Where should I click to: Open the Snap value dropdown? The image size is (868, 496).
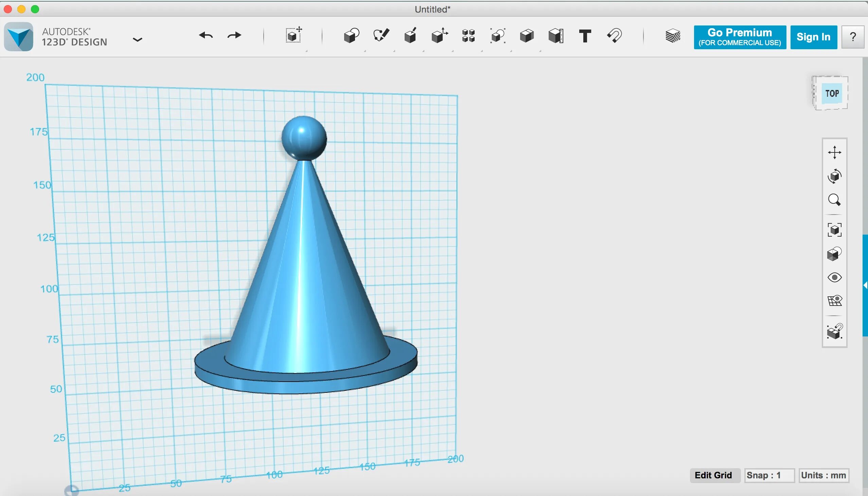[x=769, y=475]
